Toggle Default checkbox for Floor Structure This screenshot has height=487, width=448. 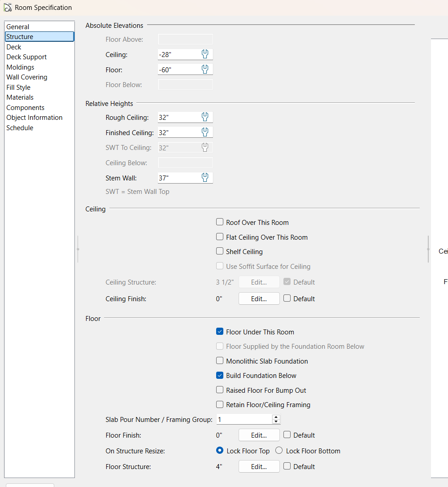tap(287, 466)
